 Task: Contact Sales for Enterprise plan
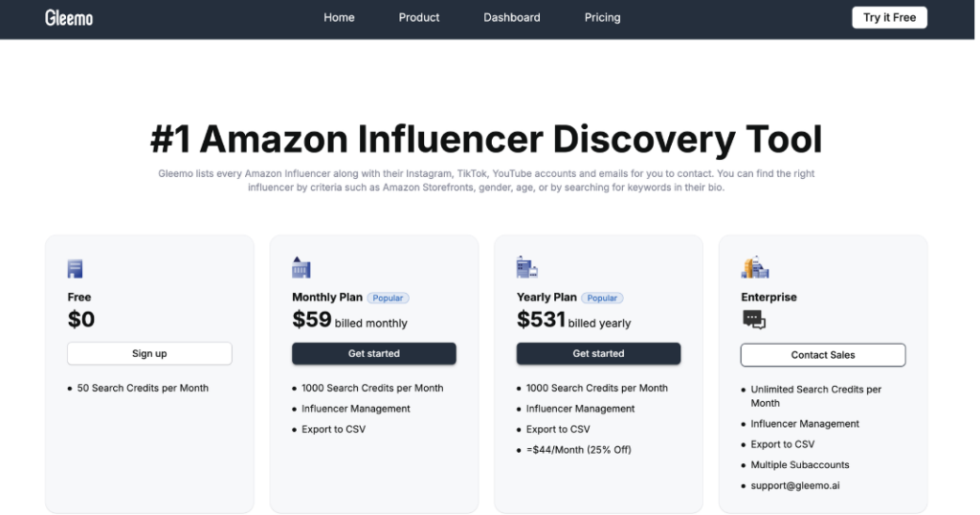[x=823, y=355]
